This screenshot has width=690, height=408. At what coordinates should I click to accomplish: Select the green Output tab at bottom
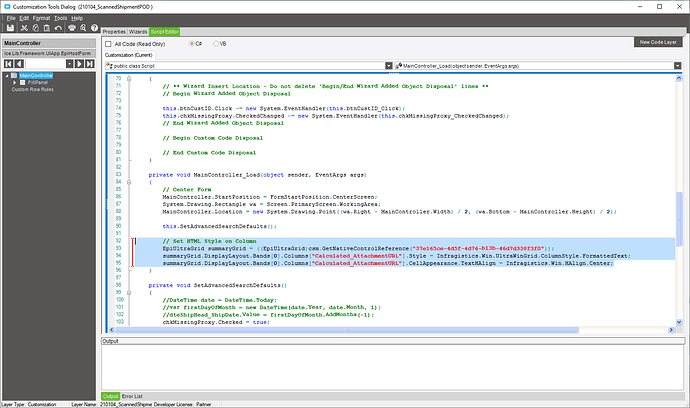110,396
